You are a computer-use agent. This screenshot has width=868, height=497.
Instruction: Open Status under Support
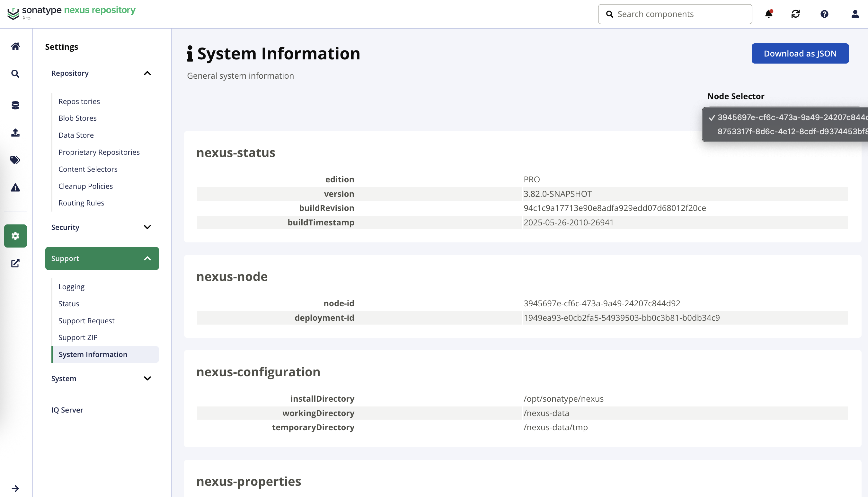[x=69, y=304]
